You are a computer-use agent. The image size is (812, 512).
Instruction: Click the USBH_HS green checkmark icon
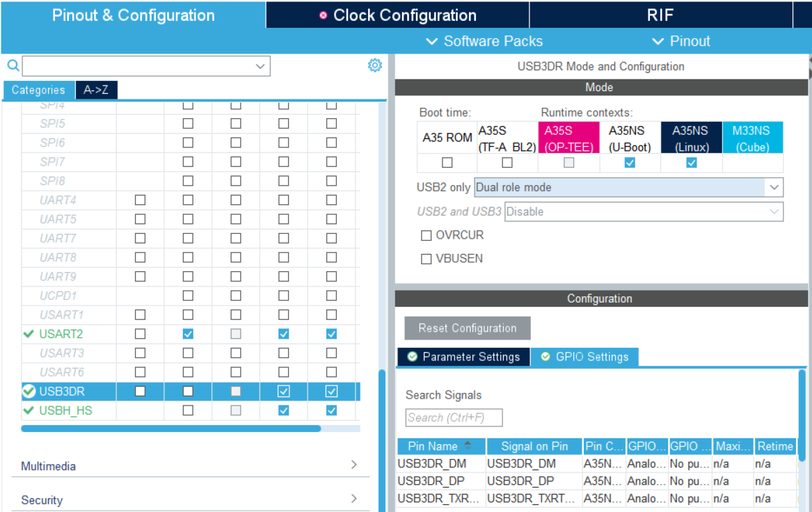[x=29, y=410]
